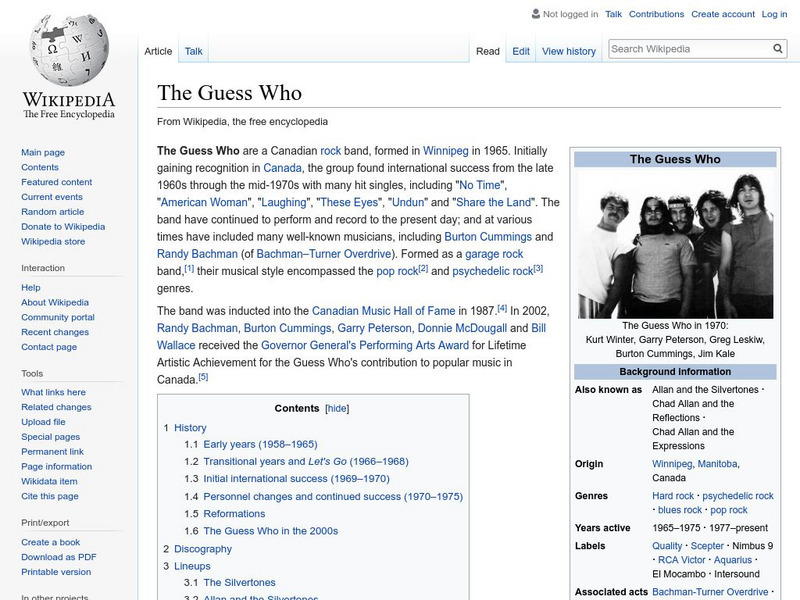Open Scepter label link
800x600 pixels.
coord(707,546)
